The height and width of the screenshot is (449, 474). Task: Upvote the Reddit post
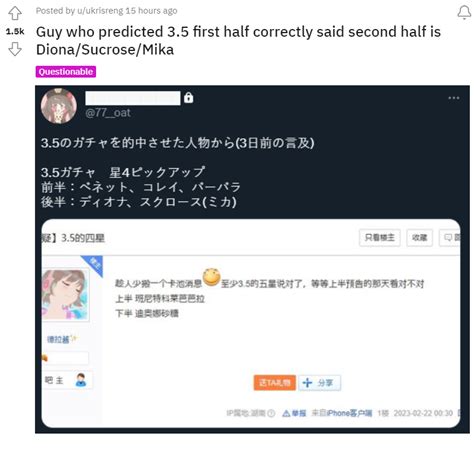point(15,13)
